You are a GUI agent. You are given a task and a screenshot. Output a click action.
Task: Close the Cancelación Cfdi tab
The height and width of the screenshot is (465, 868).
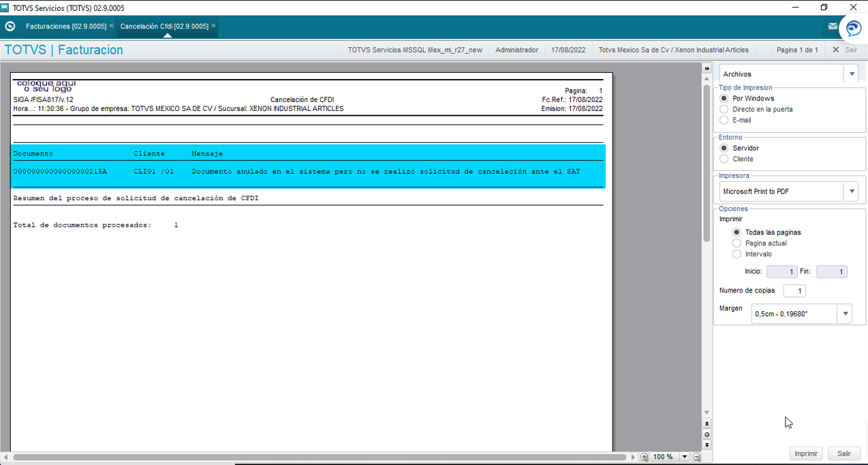[x=213, y=26]
